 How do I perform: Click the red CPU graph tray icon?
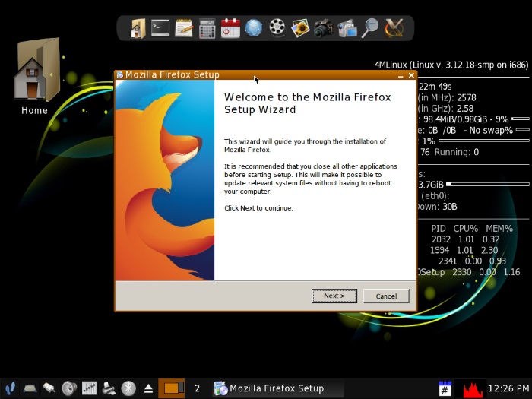tap(473, 389)
